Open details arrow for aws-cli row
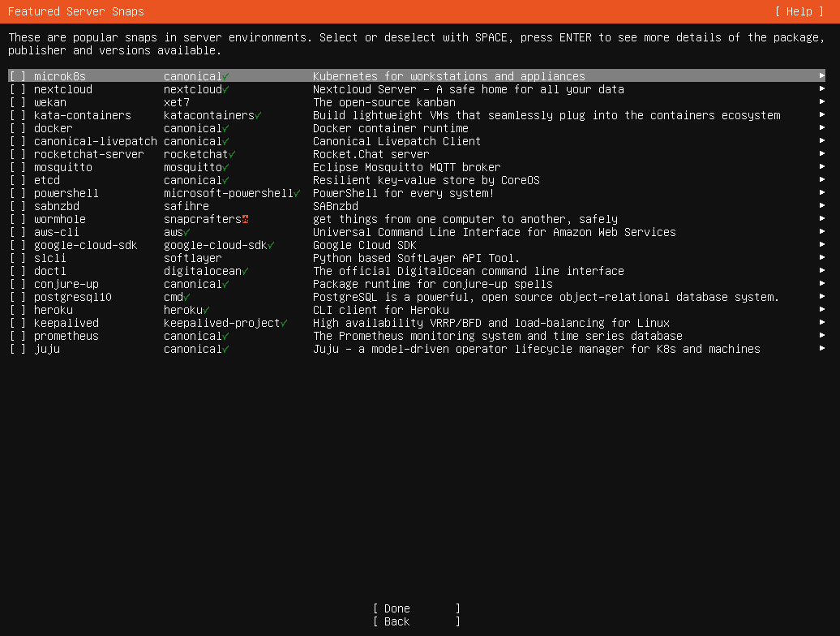The width and height of the screenshot is (840, 636). (822, 231)
